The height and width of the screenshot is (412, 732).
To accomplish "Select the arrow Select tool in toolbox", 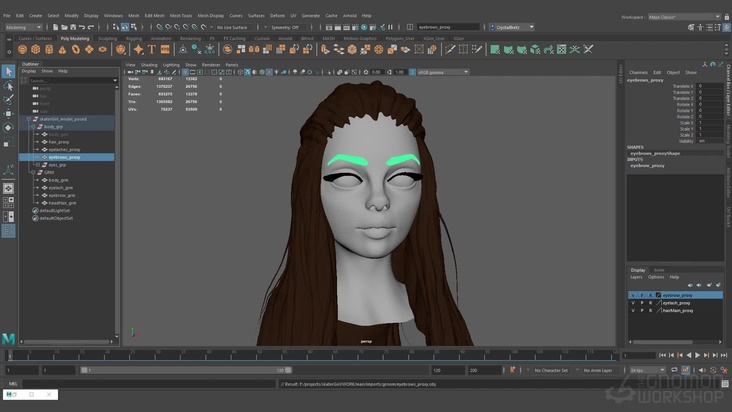I will (x=8, y=72).
